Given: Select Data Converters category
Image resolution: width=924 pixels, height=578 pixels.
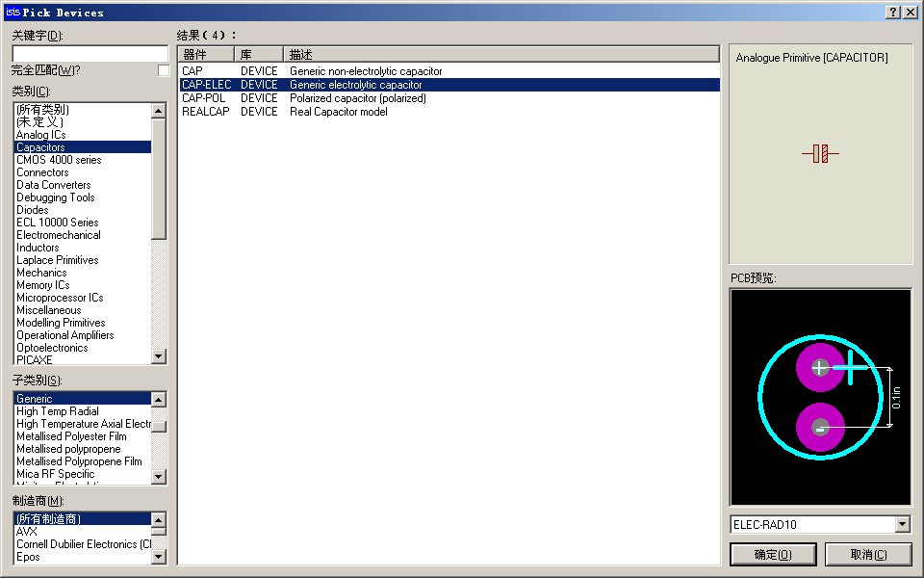Looking at the screenshot, I should click(x=83, y=185).
